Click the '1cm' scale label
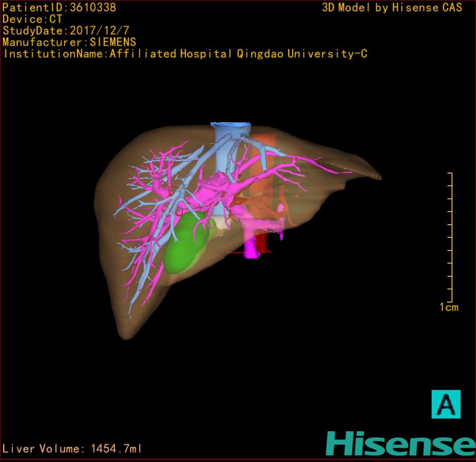This screenshot has height=462, width=476. pyautogui.click(x=449, y=307)
